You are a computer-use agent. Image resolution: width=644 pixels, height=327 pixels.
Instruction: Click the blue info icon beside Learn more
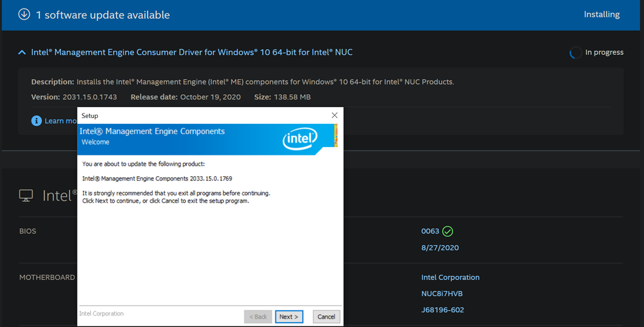(37, 121)
